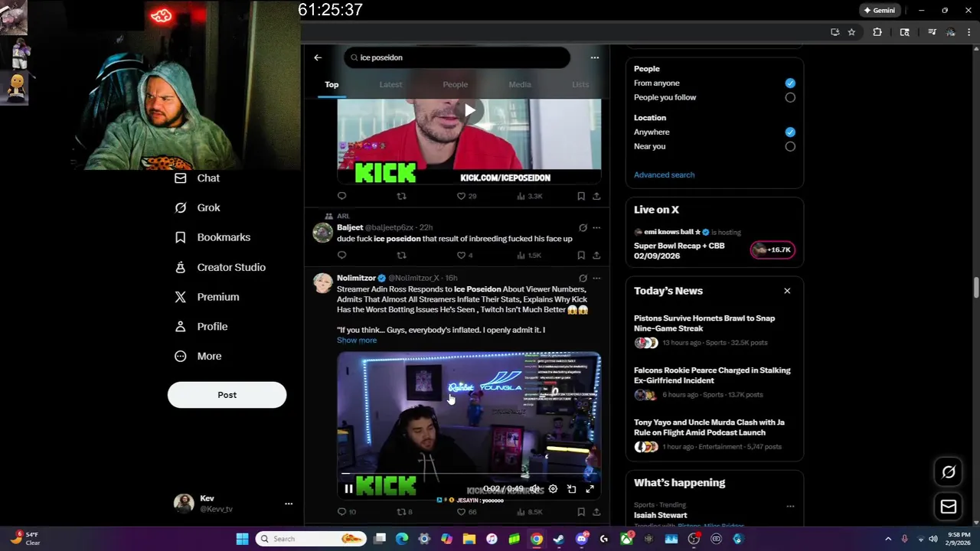Click the Post button
This screenshot has height=551, width=980.
(x=227, y=395)
